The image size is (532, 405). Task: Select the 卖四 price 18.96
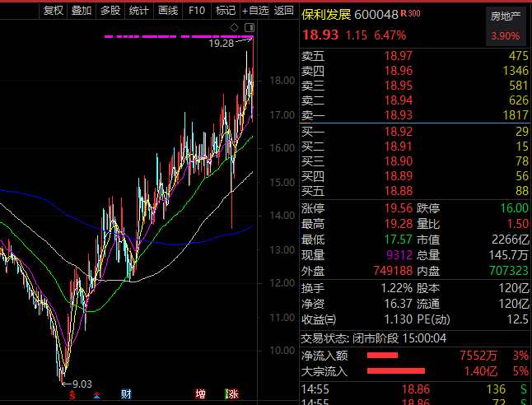coord(399,71)
